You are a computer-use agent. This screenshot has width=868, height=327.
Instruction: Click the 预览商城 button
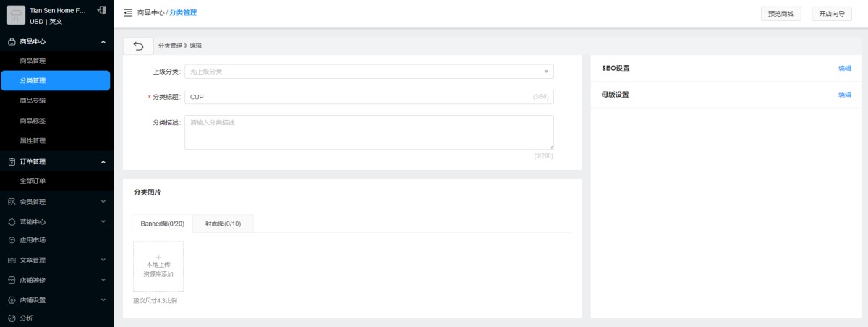point(780,14)
